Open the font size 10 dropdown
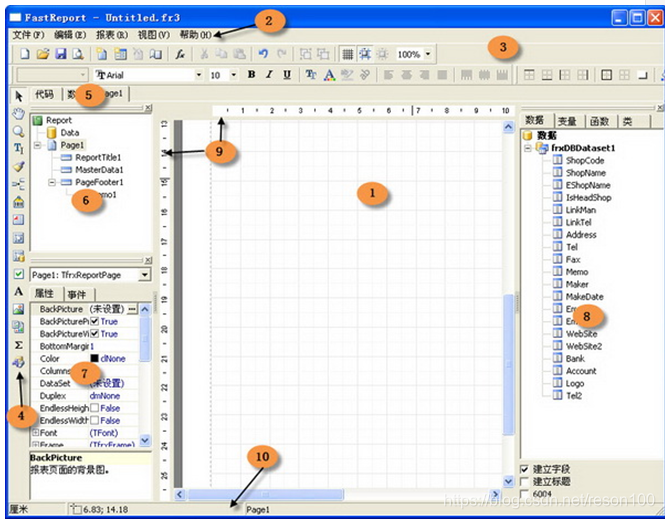665x519 pixels. pyautogui.click(x=234, y=75)
